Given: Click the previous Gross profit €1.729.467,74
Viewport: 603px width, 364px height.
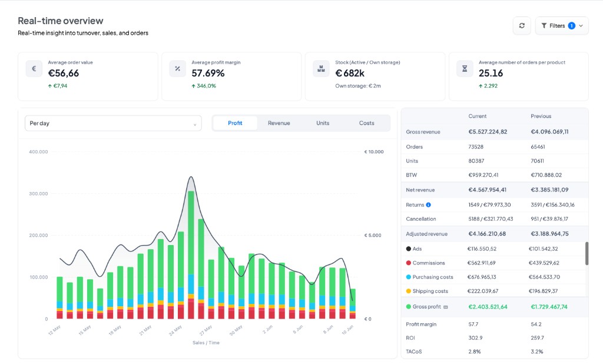Looking at the screenshot, I should click(549, 307).
